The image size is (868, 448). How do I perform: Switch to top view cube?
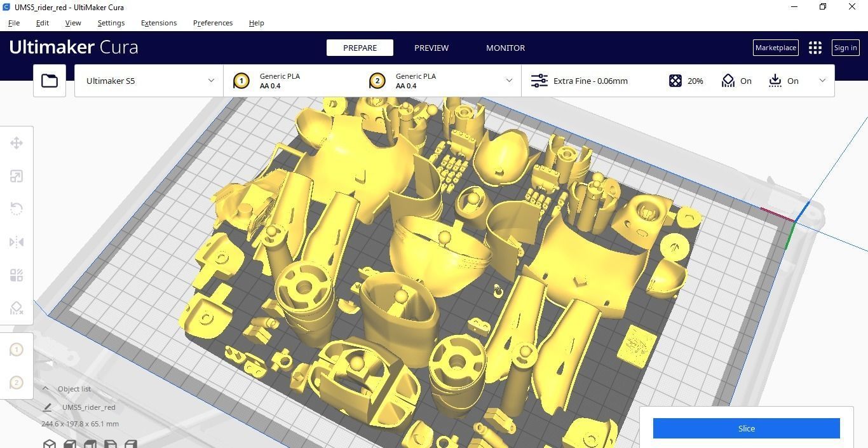click(90, 444)
